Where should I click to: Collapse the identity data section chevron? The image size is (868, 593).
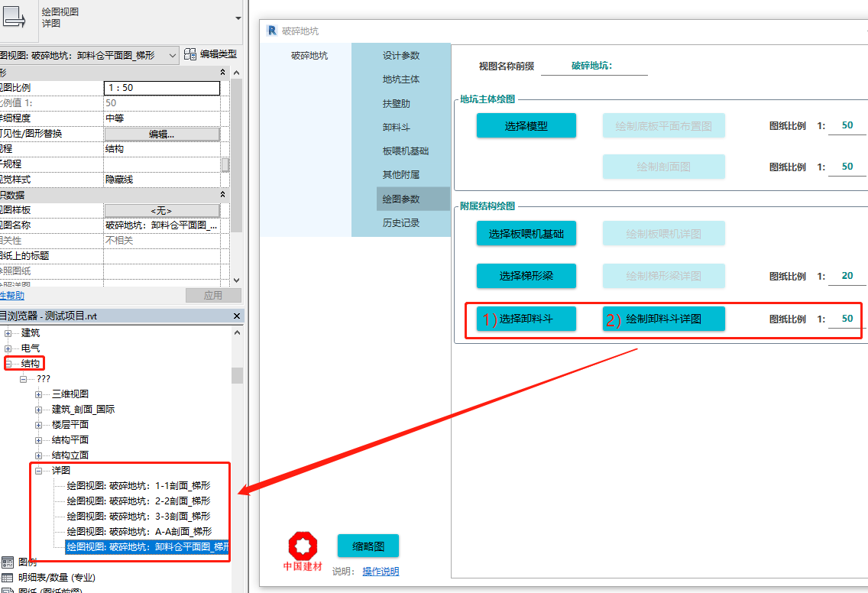click(x=222, y=194)
